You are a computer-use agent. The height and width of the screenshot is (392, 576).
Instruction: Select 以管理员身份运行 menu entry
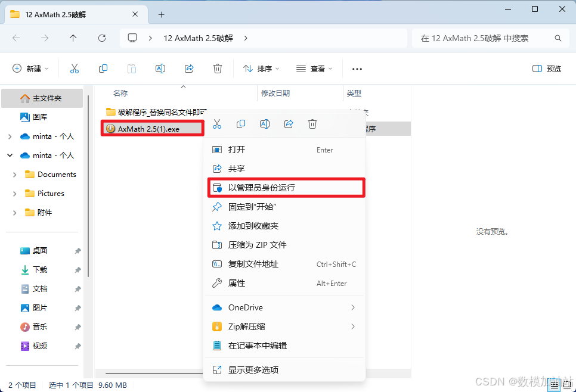coord(286,188)
